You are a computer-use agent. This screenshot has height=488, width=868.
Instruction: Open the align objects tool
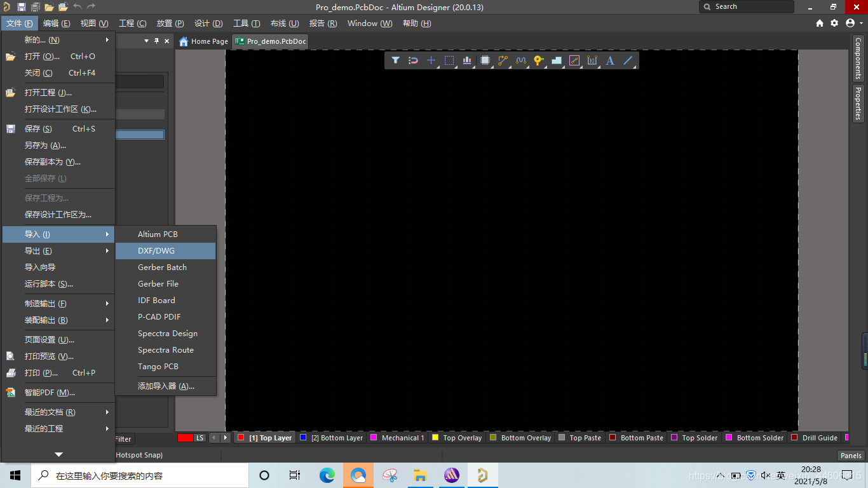(x=467, y=60)
